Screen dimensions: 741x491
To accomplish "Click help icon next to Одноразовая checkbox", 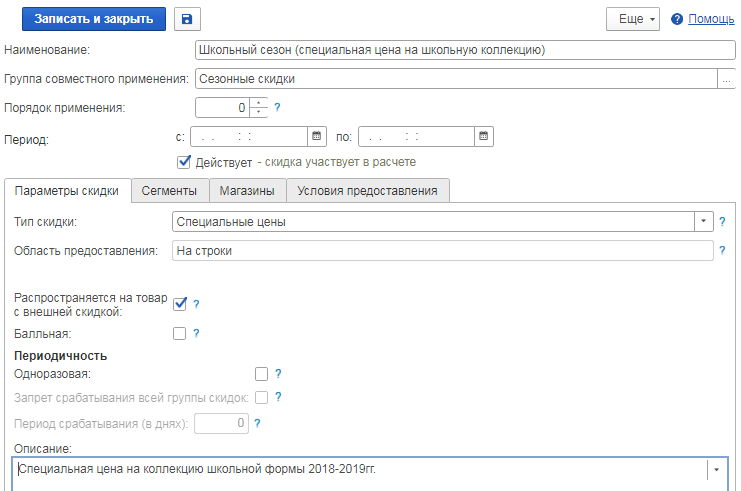I will coord(278,374).
